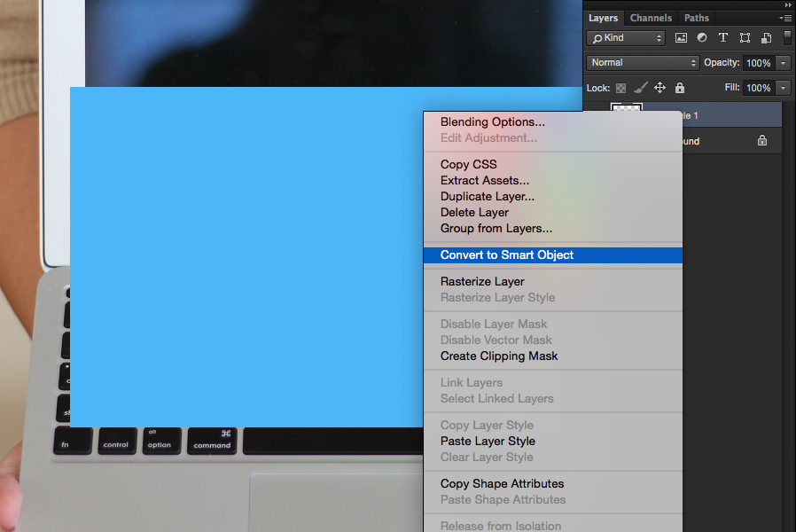The image size is (796, 532).
Task: Filter layers by smart object icon
Action: [x=766, y=37]
